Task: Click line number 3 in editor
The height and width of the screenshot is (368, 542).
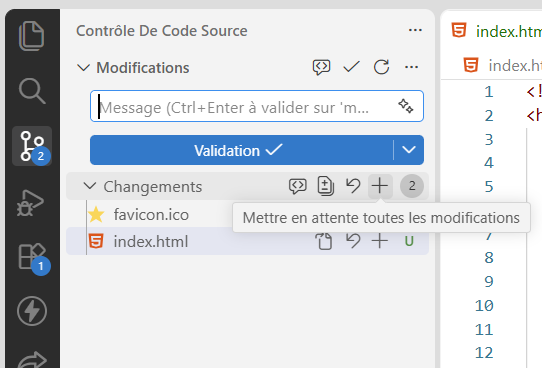Action: click(489, 140)
